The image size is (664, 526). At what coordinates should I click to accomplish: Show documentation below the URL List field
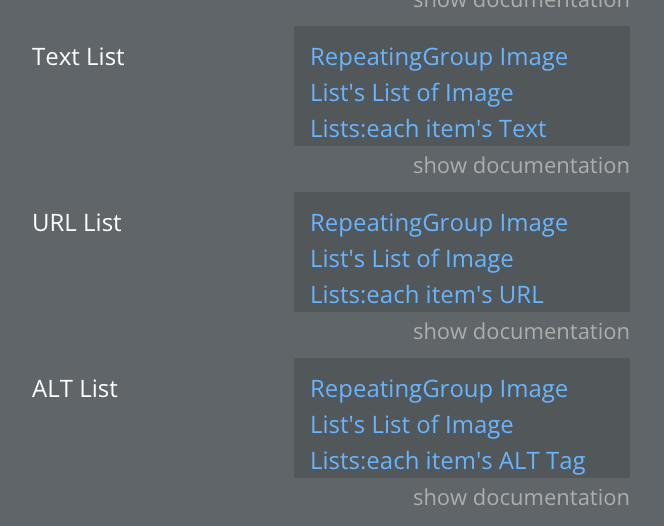(x=521, y=331)
